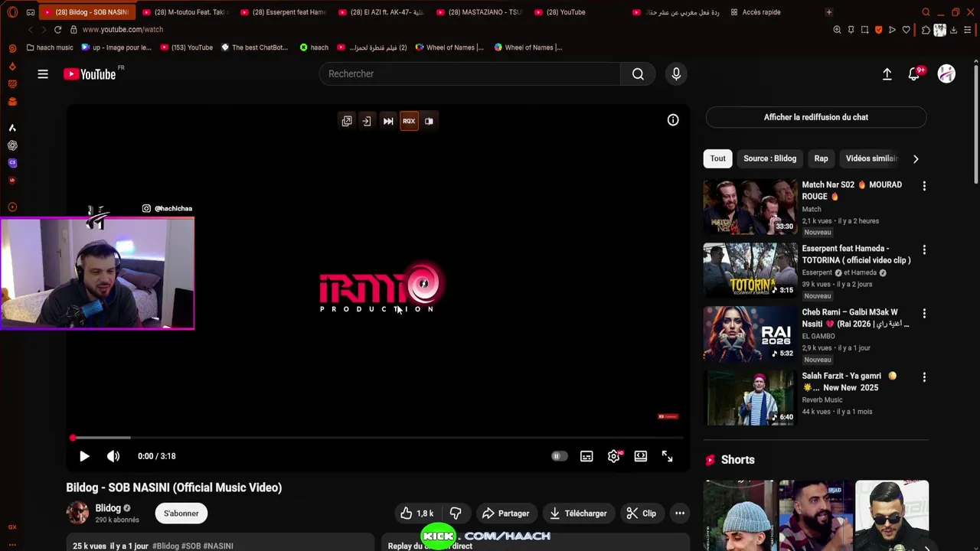The width and height of the screenshot is (980, 551).
Task: Toggle video subtitles
Action: [586, 456]
